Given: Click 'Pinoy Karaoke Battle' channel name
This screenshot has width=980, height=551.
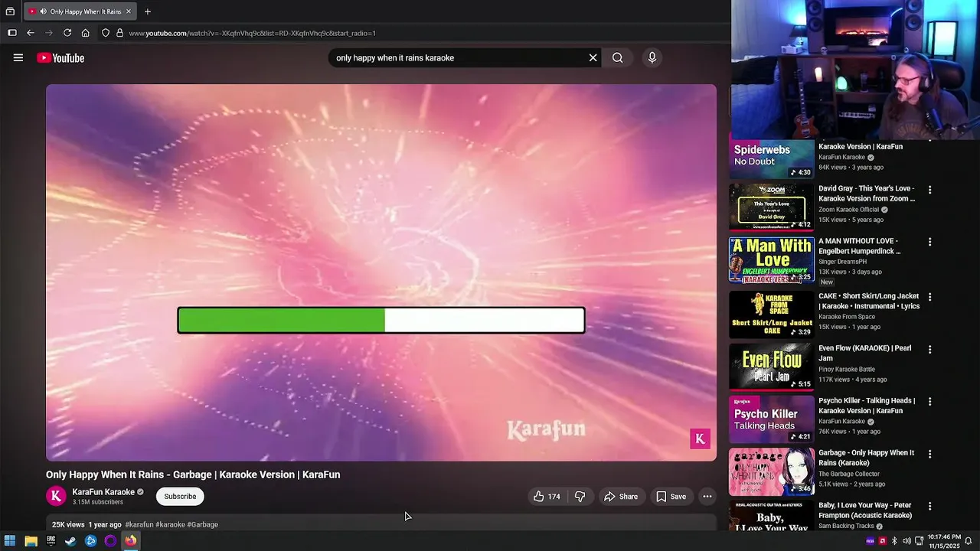Looking at the screenshot, I should (847, 370).
